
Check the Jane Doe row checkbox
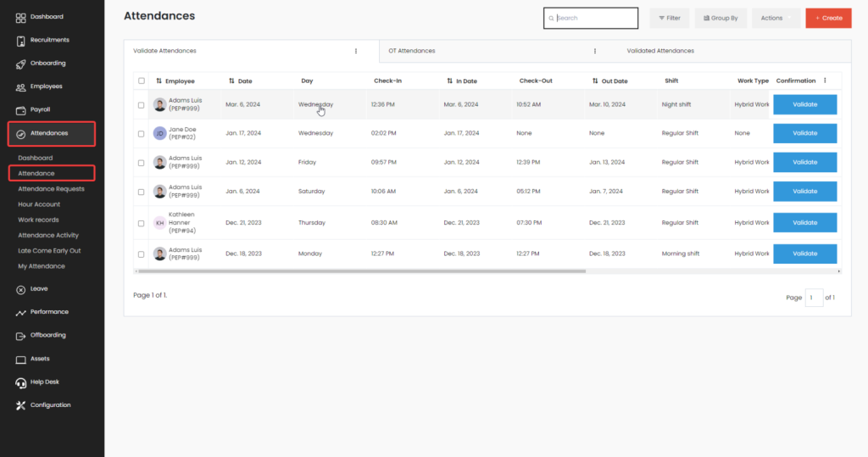coord(142,133)
